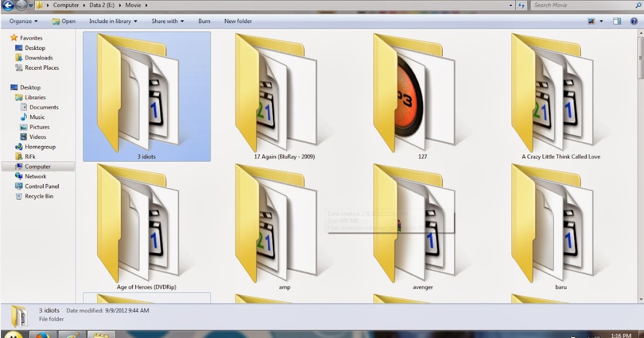Click the refresh icon in address bar
This screenshot has width=644, height=338.
point(520,5)
